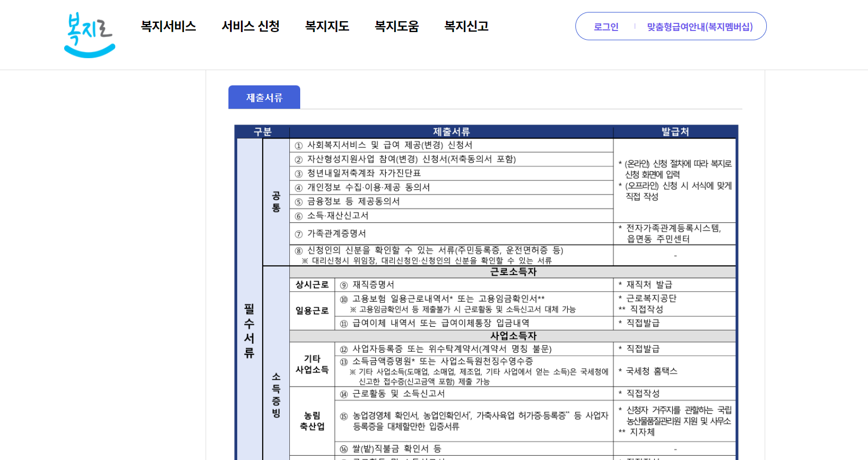The width and height of the screenshot is (868, 460).
Task: Open 맞춤형급여안내(복지멤버십) link
Action: 700,27
